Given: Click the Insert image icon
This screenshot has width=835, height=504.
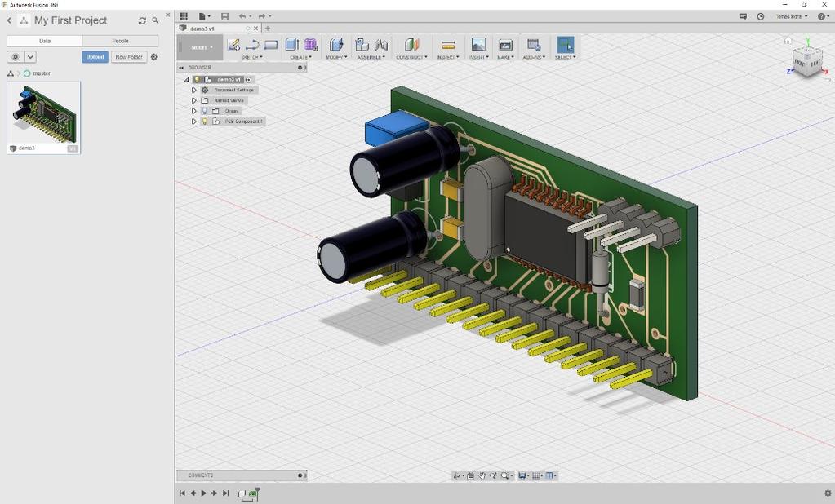Looking at the screenshot, I should (478, 45).
